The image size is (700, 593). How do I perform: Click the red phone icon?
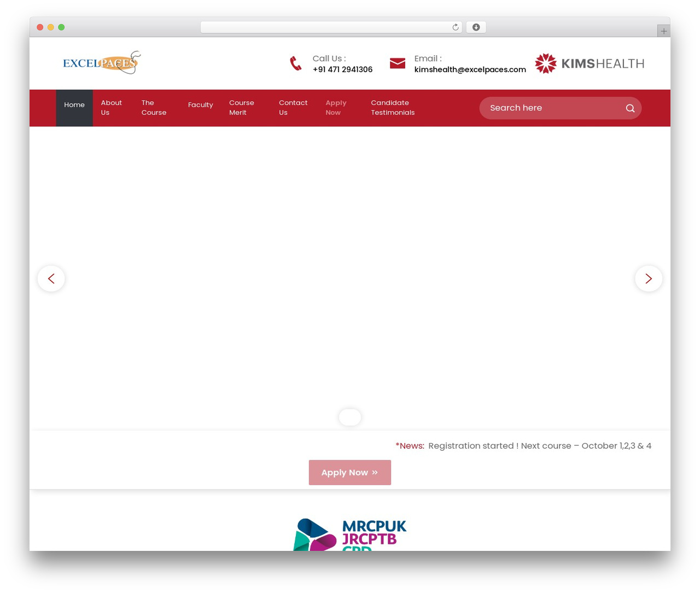click(x=296, y=63)
